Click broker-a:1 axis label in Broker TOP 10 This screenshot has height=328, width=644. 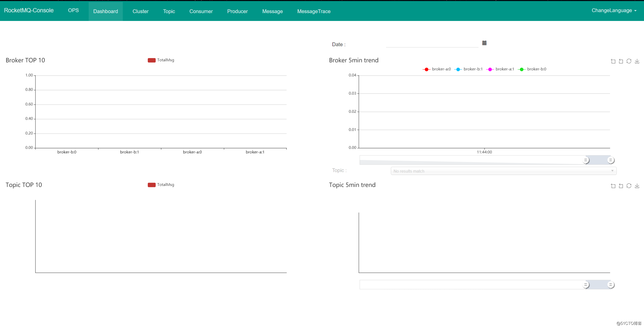(x=255, y=152)
